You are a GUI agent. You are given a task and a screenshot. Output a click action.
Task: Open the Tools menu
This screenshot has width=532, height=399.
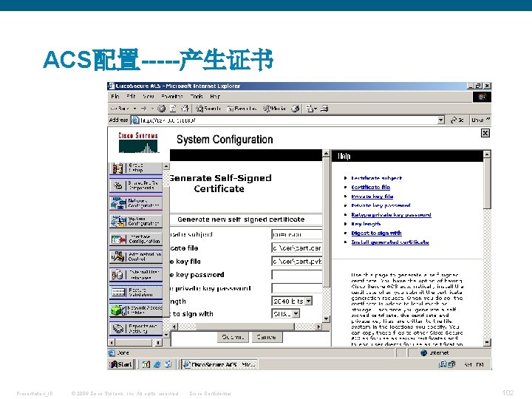coord(197,97)
